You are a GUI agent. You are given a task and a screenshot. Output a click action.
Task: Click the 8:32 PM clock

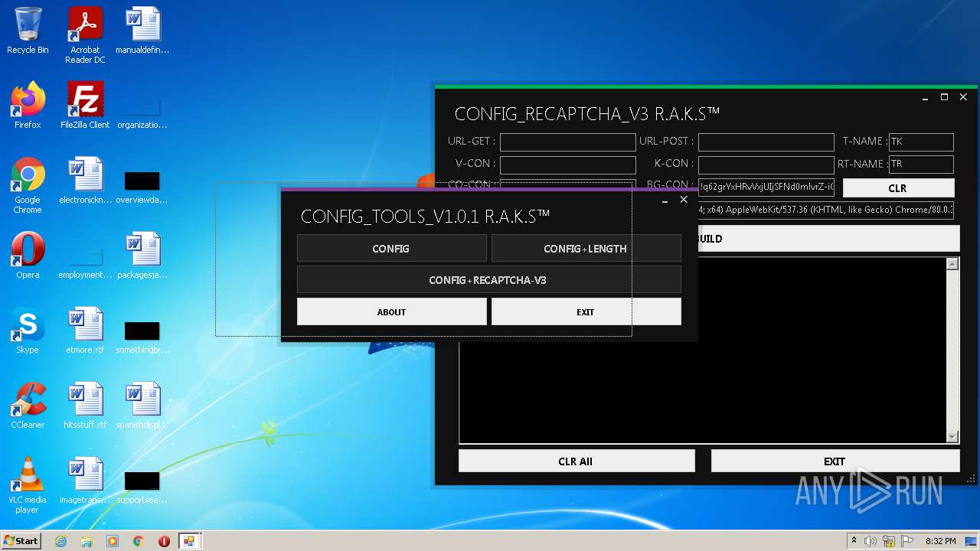pyautogui.click(x=940, y=541)
